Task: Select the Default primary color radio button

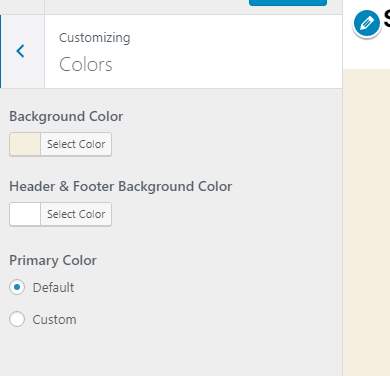Action: click(17, 287)
